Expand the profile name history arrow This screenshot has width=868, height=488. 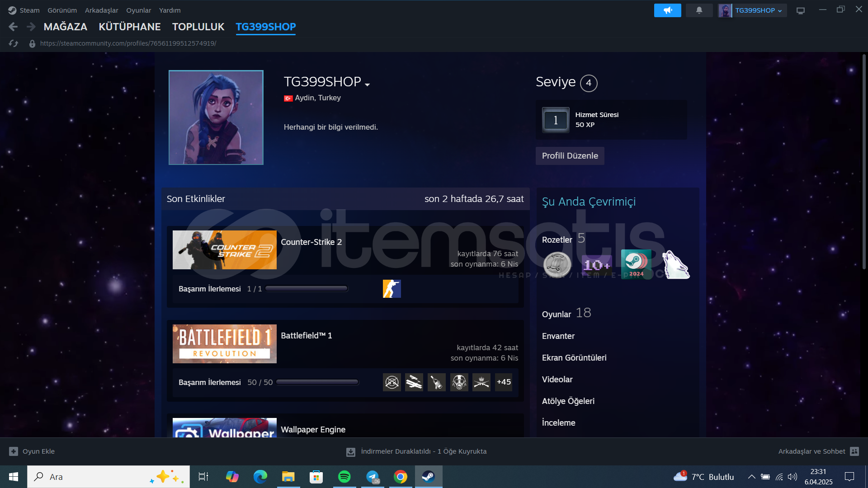point(367,84)
